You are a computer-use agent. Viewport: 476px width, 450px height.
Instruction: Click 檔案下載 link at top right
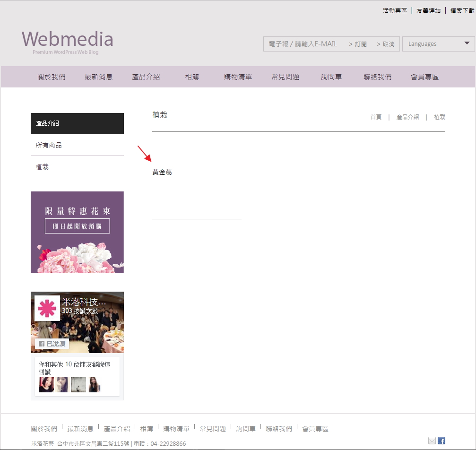[x=462, y=10]
